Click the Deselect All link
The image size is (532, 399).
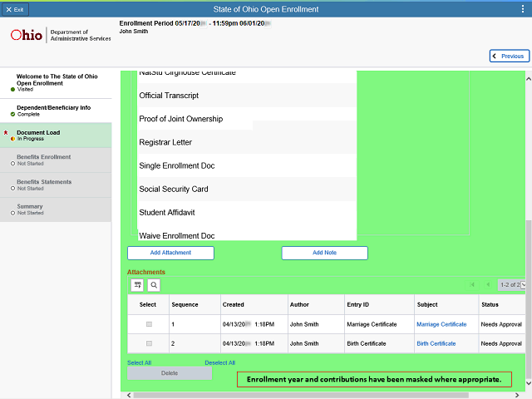[219, 362]
